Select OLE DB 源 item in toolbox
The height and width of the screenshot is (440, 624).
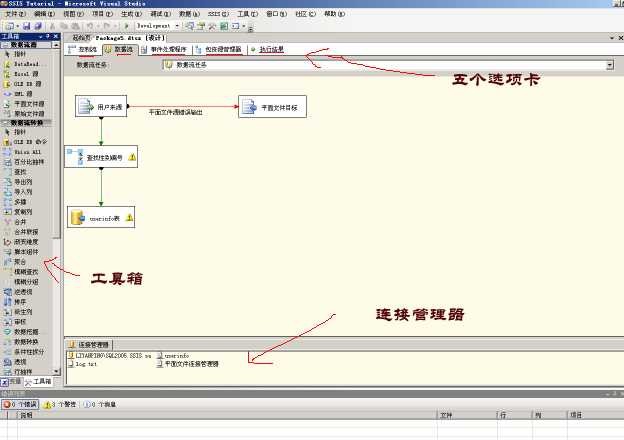tap(22, 84)
